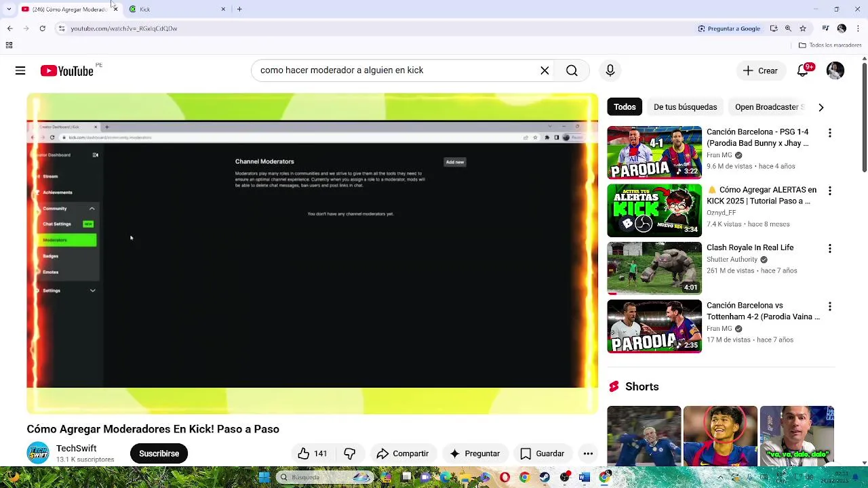Open options for Barcelona vs Tottenham video
Image resolution: width=868 pixels, height=488 pixels.
point(829,307)
